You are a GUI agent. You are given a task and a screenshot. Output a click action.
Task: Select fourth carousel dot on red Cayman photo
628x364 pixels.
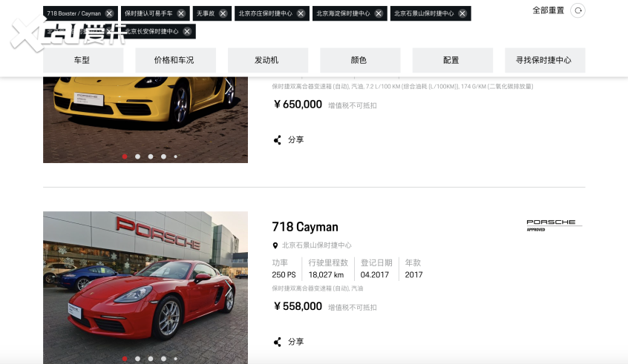pyautogui.click(x=163, y=359)
